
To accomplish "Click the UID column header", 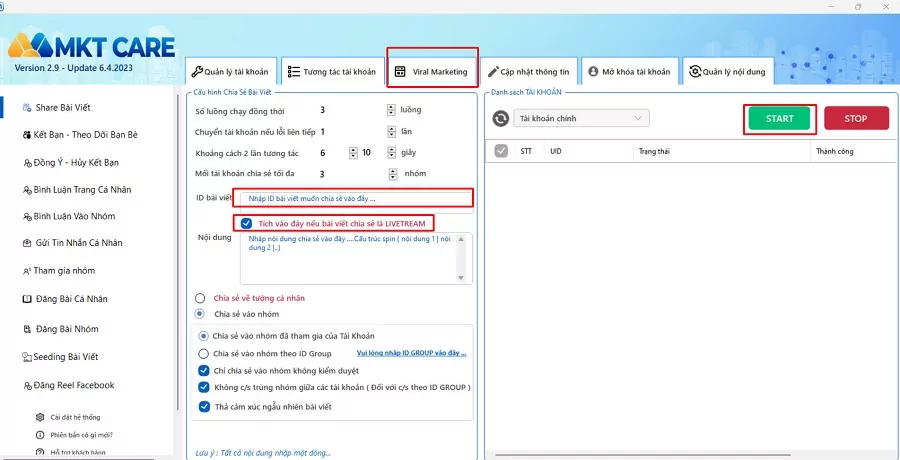I will click(x=556, y=152).
